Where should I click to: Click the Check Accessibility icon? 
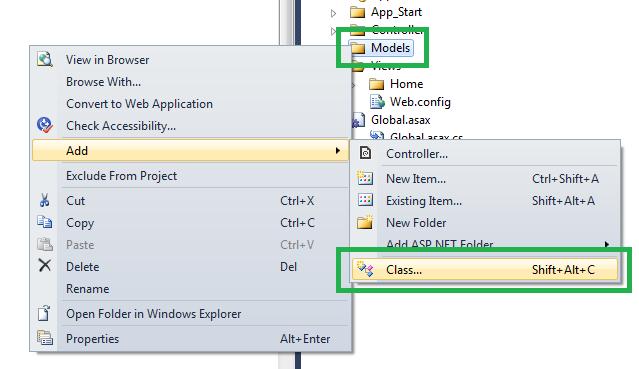[x=44, y=125]
